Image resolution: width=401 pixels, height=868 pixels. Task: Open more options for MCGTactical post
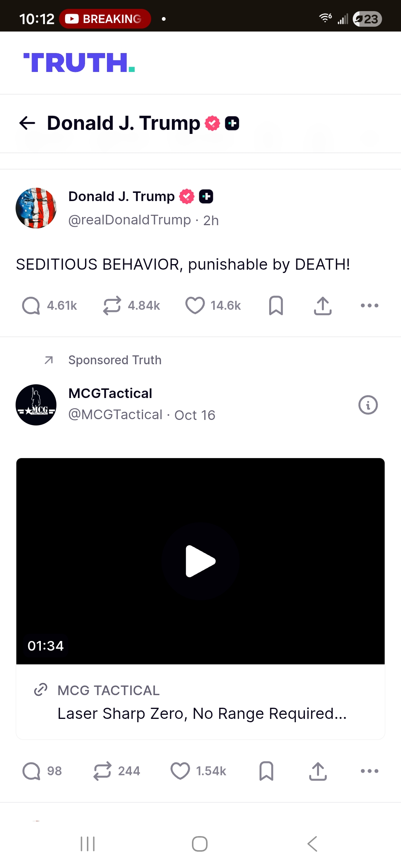pyautogui.click(x=369, y=771)
